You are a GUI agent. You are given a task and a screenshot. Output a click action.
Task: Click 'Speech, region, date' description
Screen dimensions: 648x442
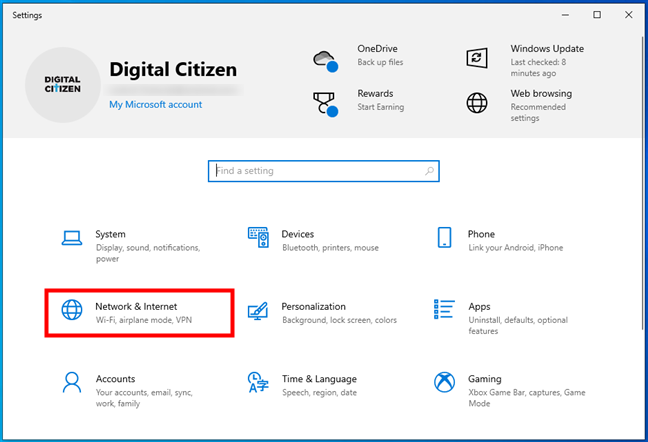pyautogui.click(x=319, y=392)
